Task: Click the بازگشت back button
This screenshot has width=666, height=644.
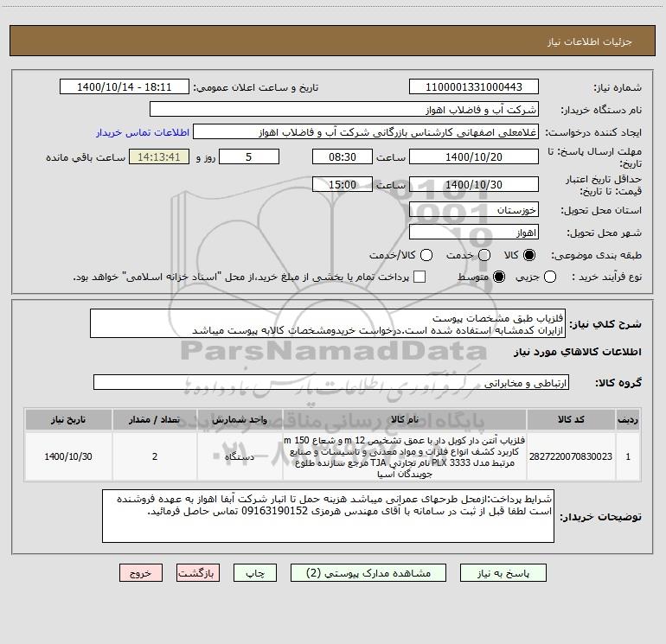Action: pyautogui.click(x=198, y=572)
